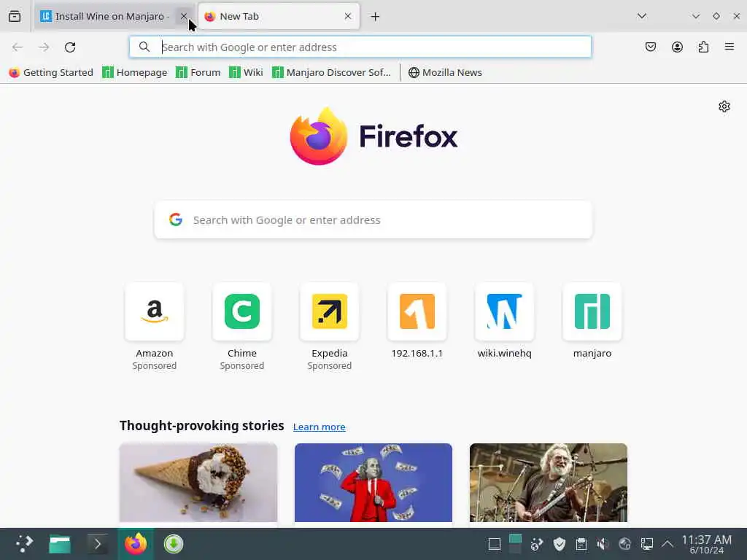Image resolution: width=747 pixels, height=560 pixels.
Task: Close the Install Wine on Manjaro tab
Action: click(x=183, y=16)
